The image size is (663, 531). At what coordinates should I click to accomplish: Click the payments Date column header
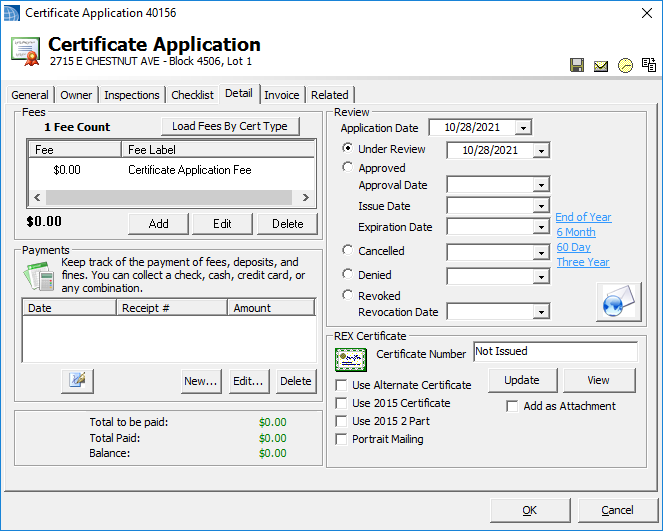tap(69, 308)
